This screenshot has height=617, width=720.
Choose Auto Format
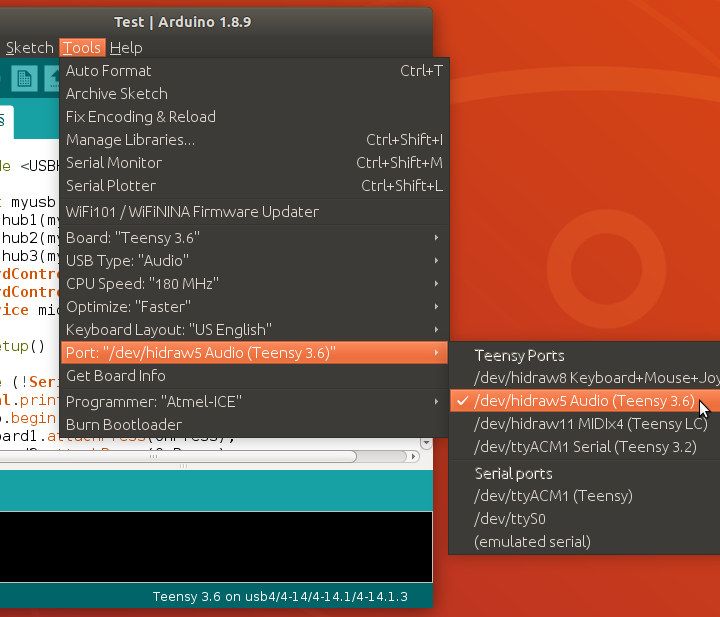coord(254,71)
